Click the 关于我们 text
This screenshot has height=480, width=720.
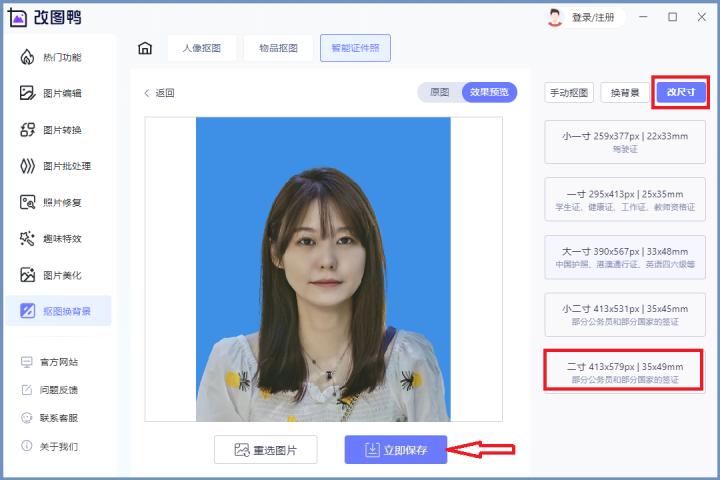coord(59,446)
